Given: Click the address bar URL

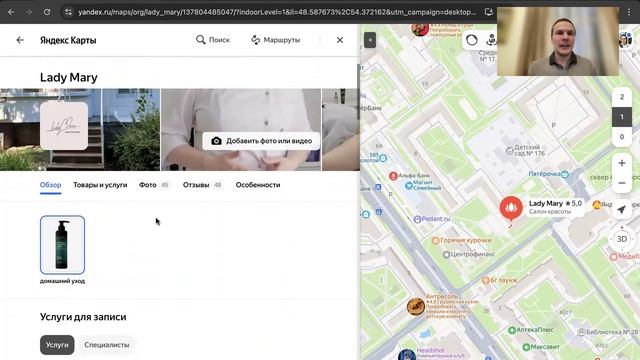Looking at the screenshot, I should pos(277,12).
